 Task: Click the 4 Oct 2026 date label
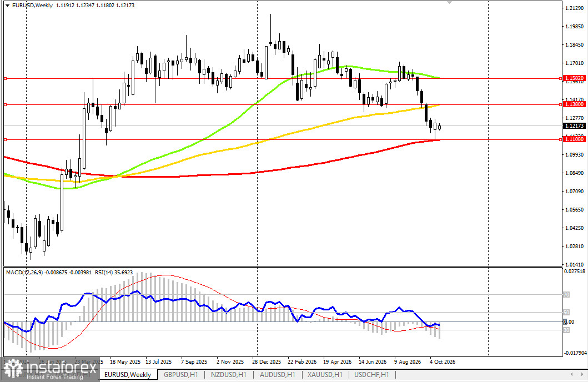[443, 362]
